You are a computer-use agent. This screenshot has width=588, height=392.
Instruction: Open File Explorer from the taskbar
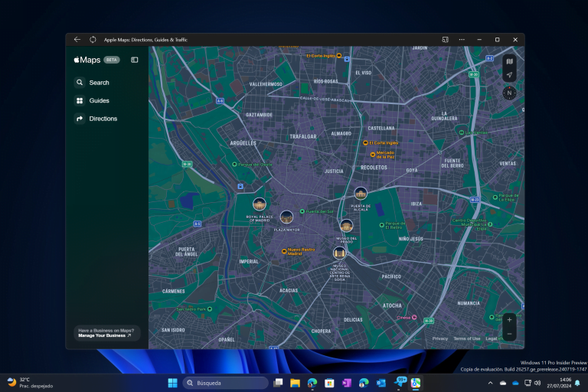click(295, 383)
